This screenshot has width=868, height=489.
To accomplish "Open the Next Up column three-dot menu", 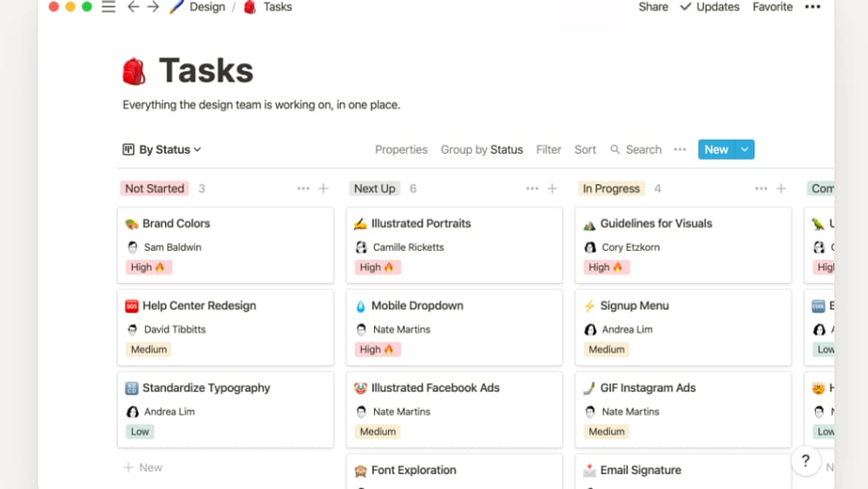I will coord(532,188).
